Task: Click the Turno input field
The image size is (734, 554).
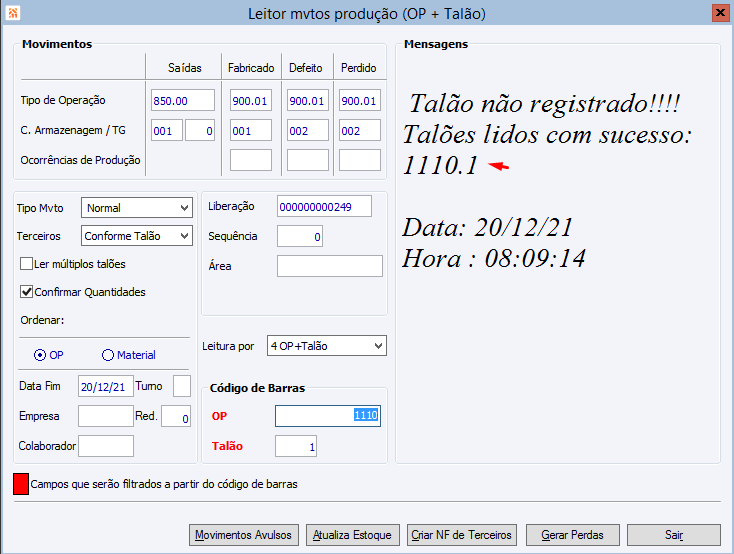Action: [182, 386]
